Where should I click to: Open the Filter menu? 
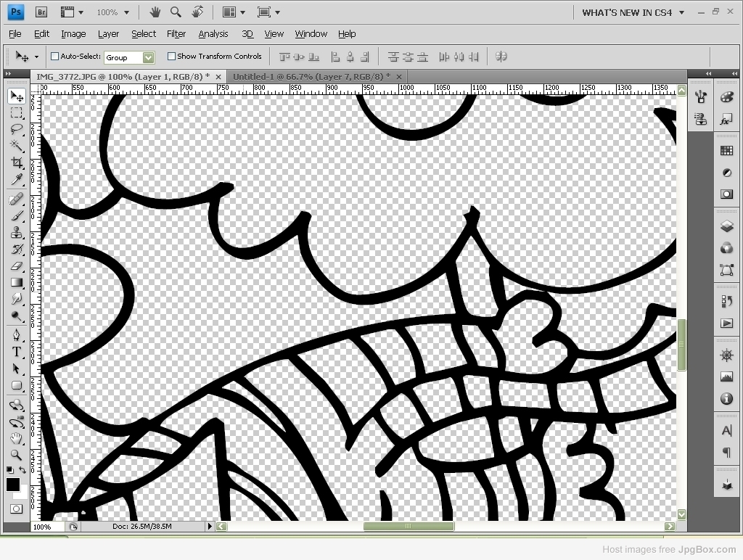(x=176, y=33)
